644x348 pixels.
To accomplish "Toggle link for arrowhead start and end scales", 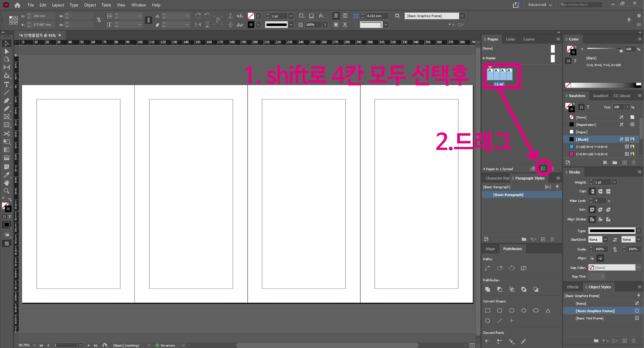I will coord(615,249).
